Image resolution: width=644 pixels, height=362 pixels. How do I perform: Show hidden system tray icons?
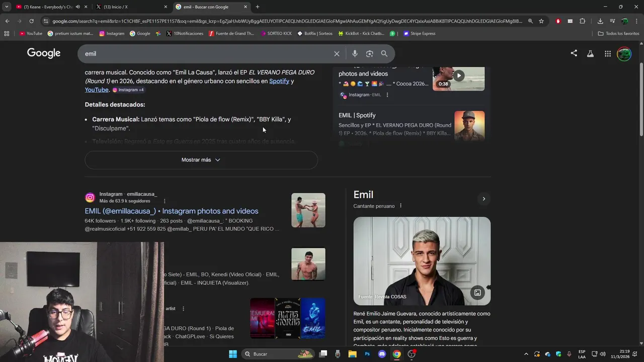coord(526,354)
